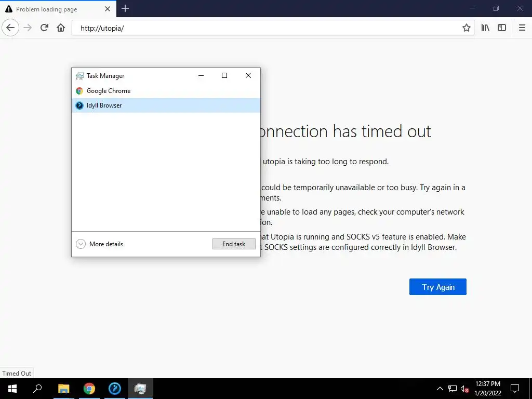Click Task Manager taskbar button
The height and width of the screenshot is (399, 532).
tap(140, 389)
